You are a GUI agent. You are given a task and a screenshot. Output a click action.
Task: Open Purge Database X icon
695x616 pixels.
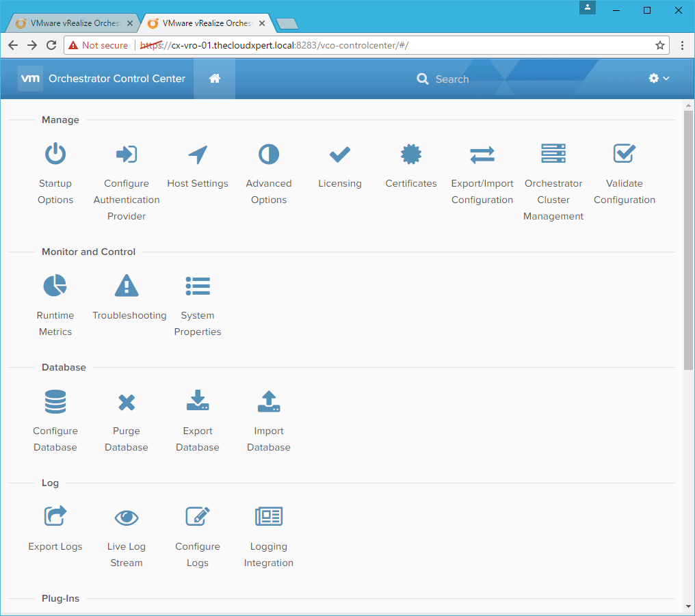pos(127,402)
